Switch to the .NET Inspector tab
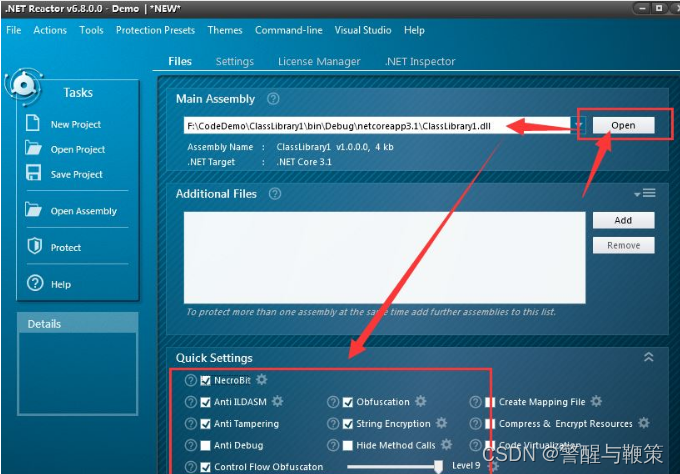The height and width of the screenshot is (474, 680). (420, 61)
